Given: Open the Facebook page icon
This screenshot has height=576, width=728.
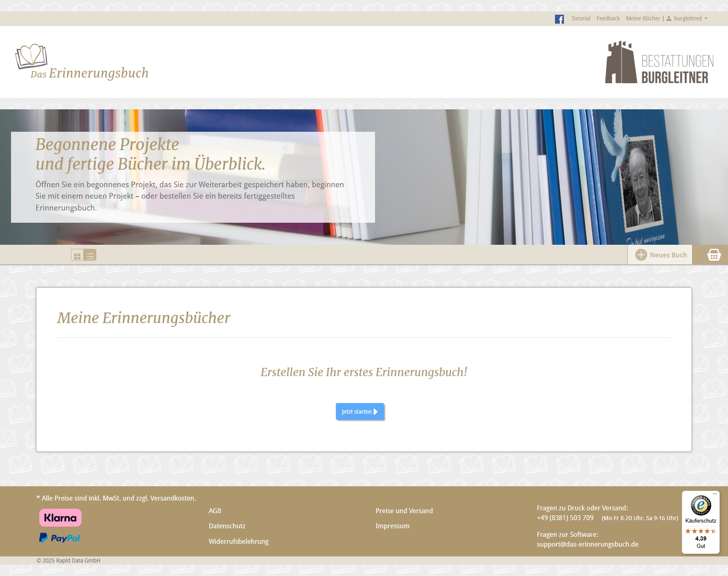Looking at the screenshot, I should tap(559, 19).
